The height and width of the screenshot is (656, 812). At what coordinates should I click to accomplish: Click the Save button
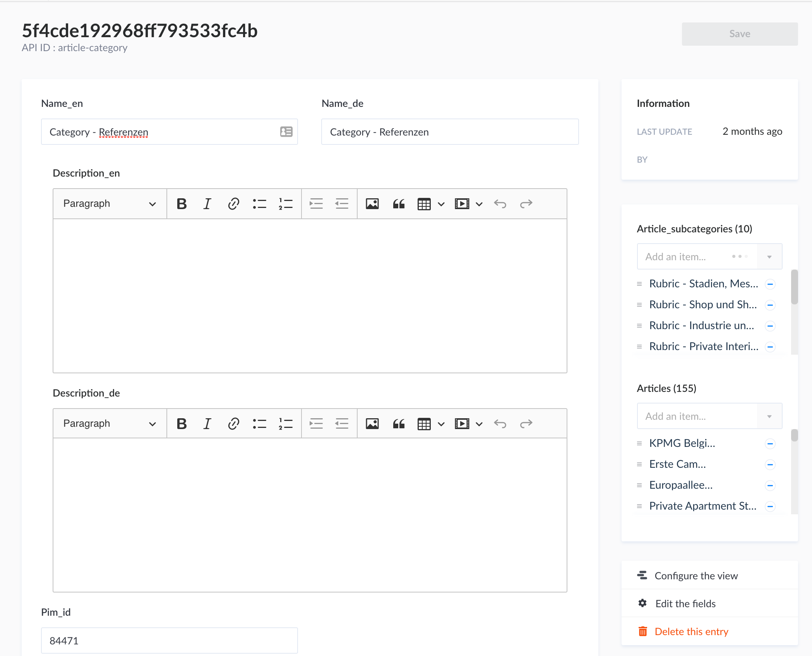pyautogui.click(x=739, y=34)
